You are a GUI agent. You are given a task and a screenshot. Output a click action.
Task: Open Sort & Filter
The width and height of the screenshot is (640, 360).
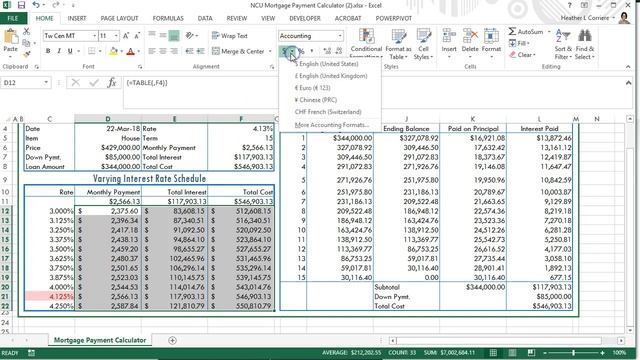(x=563, y=44)
